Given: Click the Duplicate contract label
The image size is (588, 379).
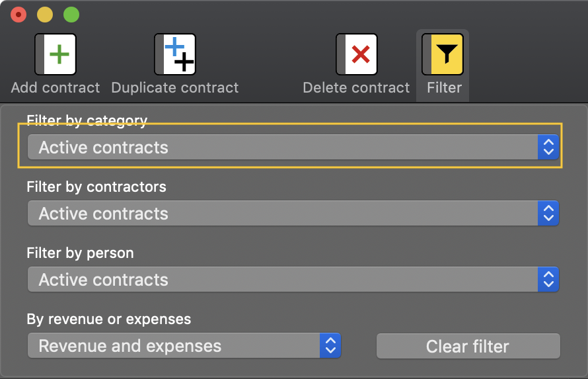Looking at the screenshot, I should pyautogui.click(x=175, y=88).
